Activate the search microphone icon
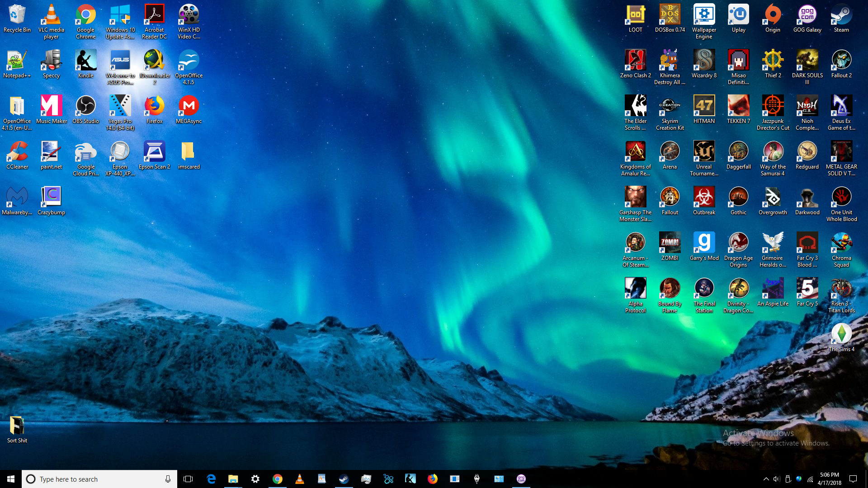Screen dimensions: 868x488 click(x=168, y=479)
